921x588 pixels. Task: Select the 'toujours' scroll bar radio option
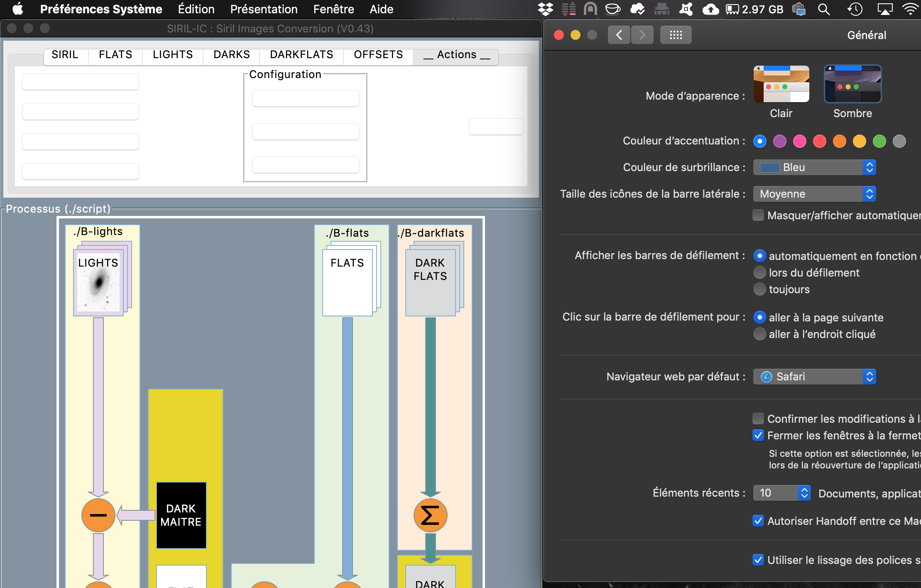coord(759,289)
